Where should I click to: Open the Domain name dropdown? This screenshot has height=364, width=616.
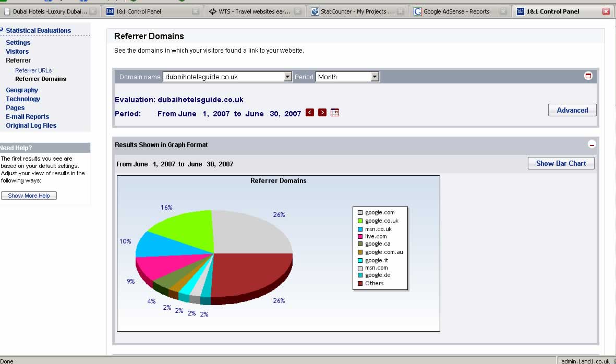[x=227, y=77]
